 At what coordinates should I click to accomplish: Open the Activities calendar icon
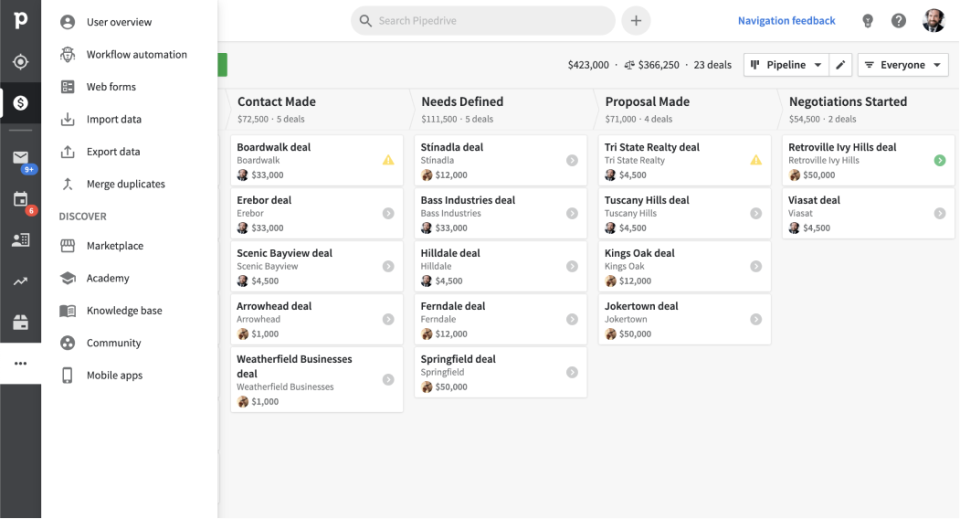coord(20,199)
